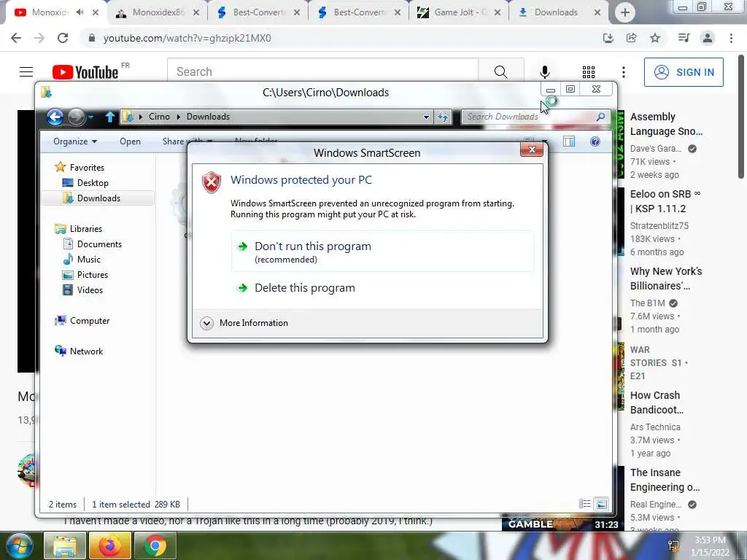
Task: Show the Explorer preview pane icon
Action: pos(569,141)
